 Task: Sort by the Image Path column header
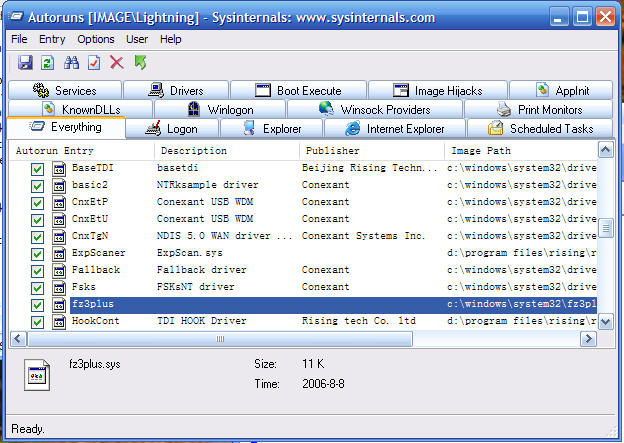(521, 151)
